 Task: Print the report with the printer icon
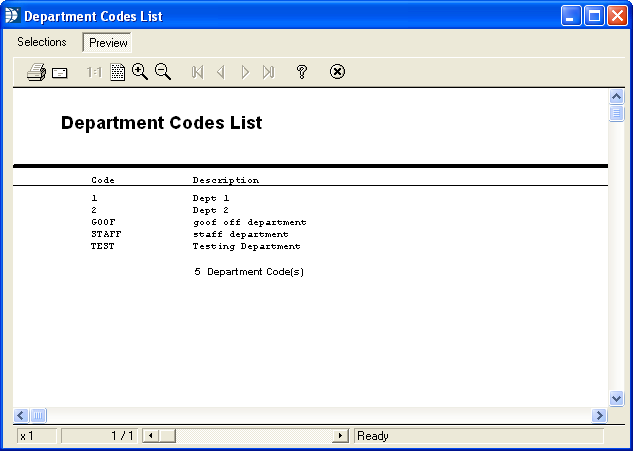pyautogui.click(x=36, y=72)
